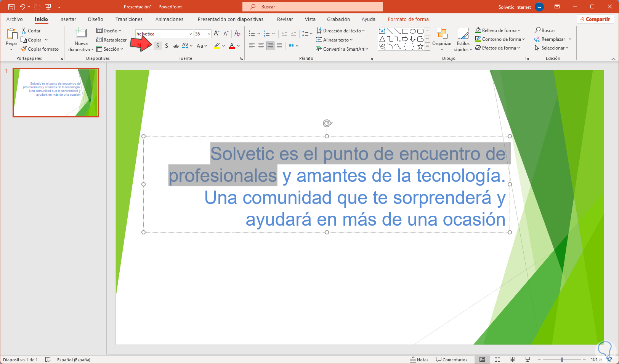This screenshot has height=364, width=619.
Task: Expand Relleno de forma dropdown
Action: click(x=497, y=30)
